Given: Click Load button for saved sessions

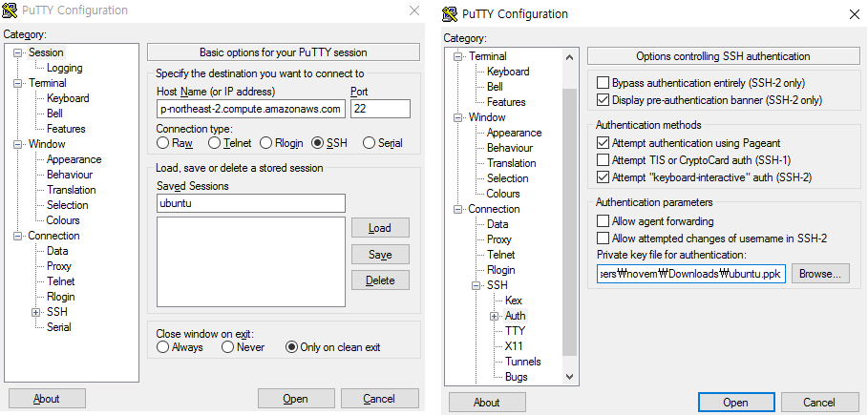Looking at the screenshot, I should (x=380, y=228).
